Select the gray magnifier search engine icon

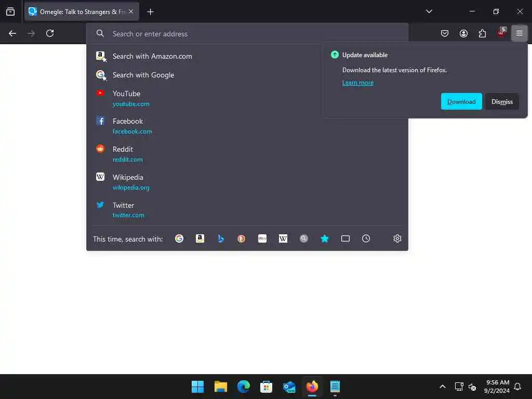click(x=303, y=238)
